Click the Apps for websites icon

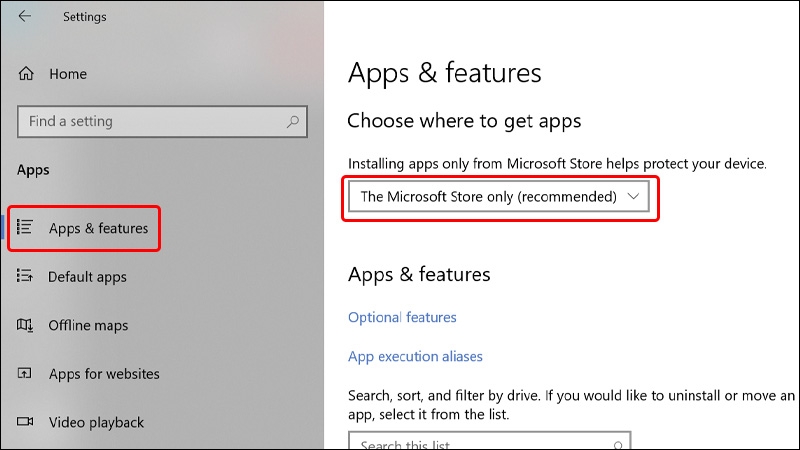pos(26,374)
